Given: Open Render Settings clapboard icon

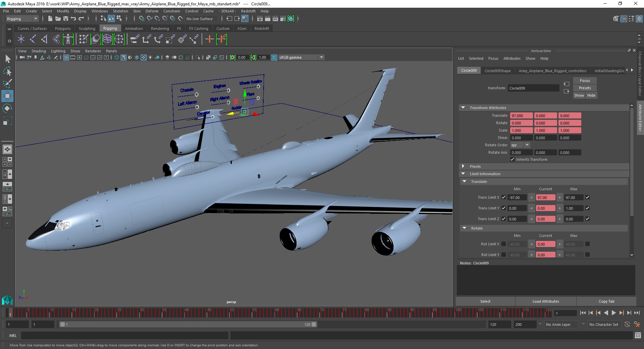Looking at the screenshot, I should point(283,19).
